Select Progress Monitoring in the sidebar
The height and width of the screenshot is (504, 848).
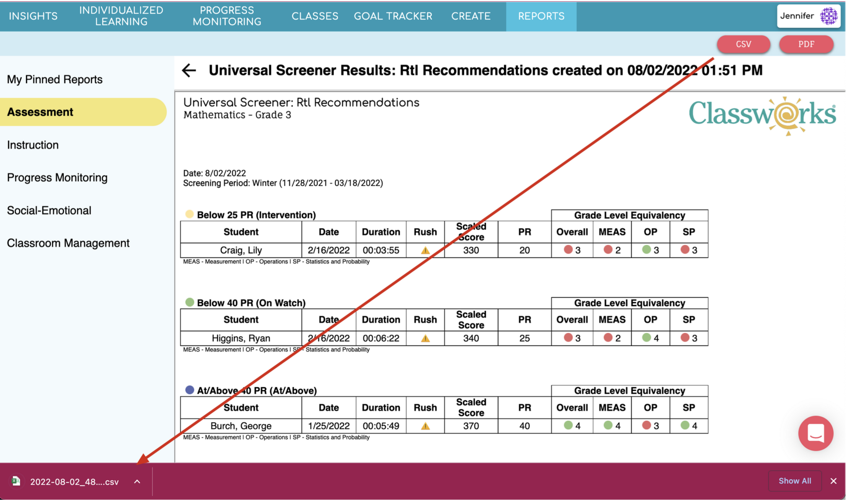(57, 178)
